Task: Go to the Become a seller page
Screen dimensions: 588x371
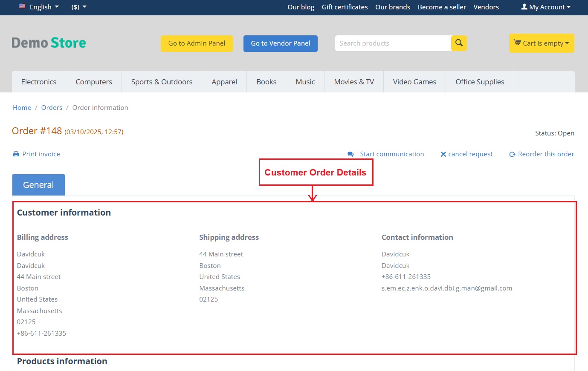Action: [x=442, y=7]
